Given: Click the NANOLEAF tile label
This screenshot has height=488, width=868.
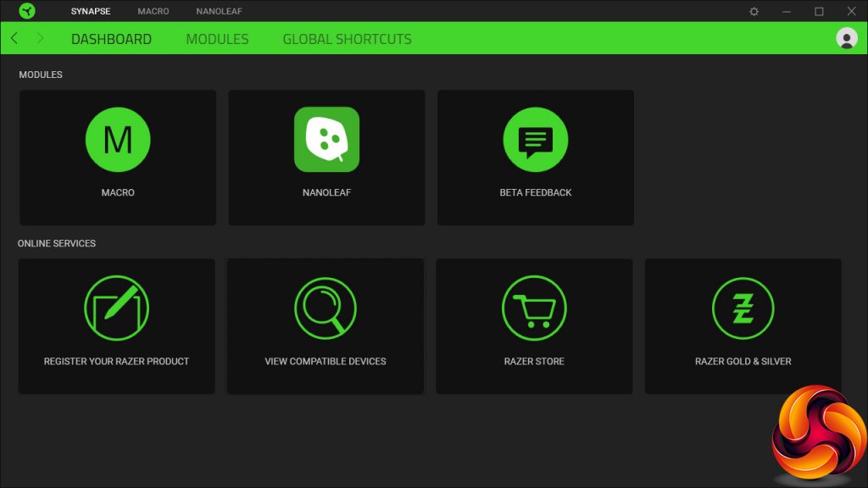Looking at the screenshot, I should click(x=326, y=192).
